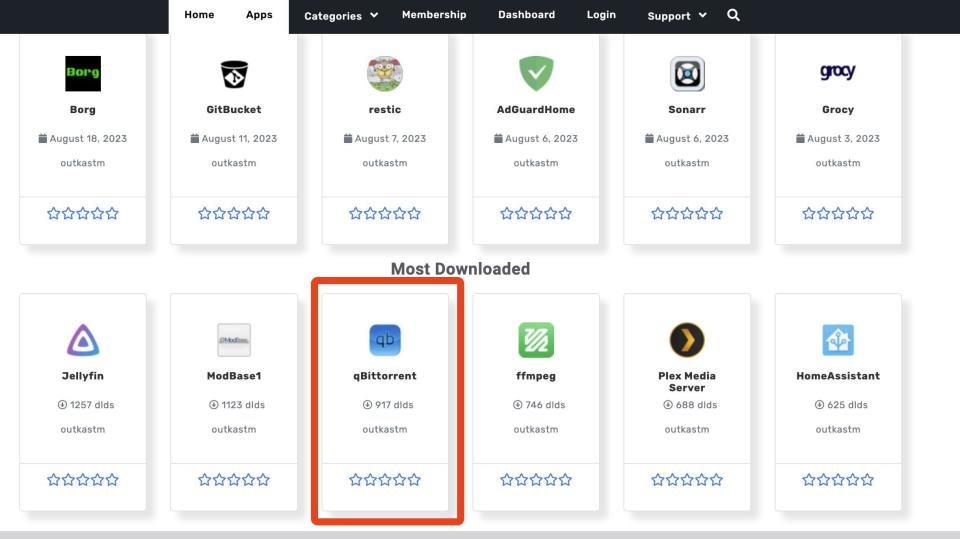Open the Plex Media Server icon
Screen dimensions: 960x539
pos(687,340)
